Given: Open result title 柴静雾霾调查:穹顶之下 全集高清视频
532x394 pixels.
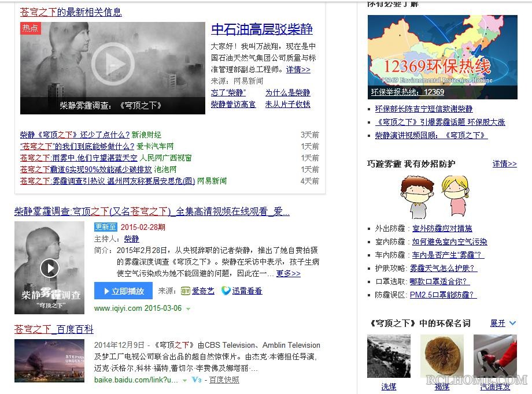Looking at the screenshot, I should coord(152,211).
